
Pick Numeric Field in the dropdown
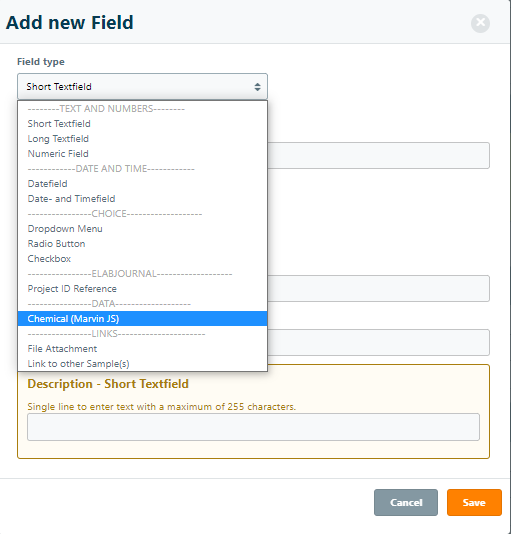142,154
